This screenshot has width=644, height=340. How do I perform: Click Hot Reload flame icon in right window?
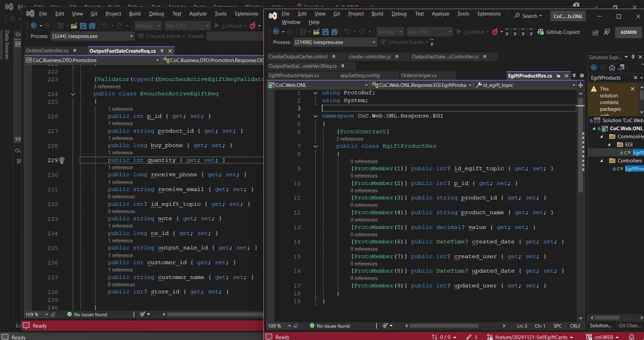point(495,32)
